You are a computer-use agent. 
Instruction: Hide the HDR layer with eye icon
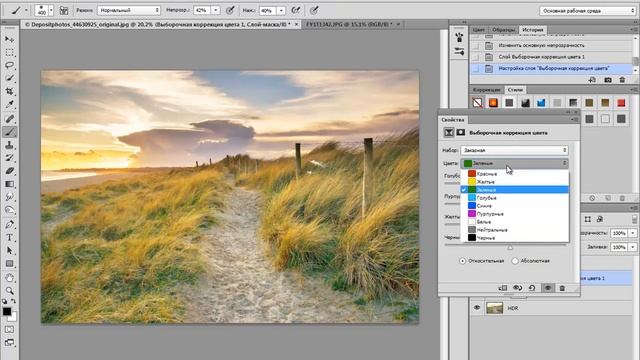(x=477, y=308)
